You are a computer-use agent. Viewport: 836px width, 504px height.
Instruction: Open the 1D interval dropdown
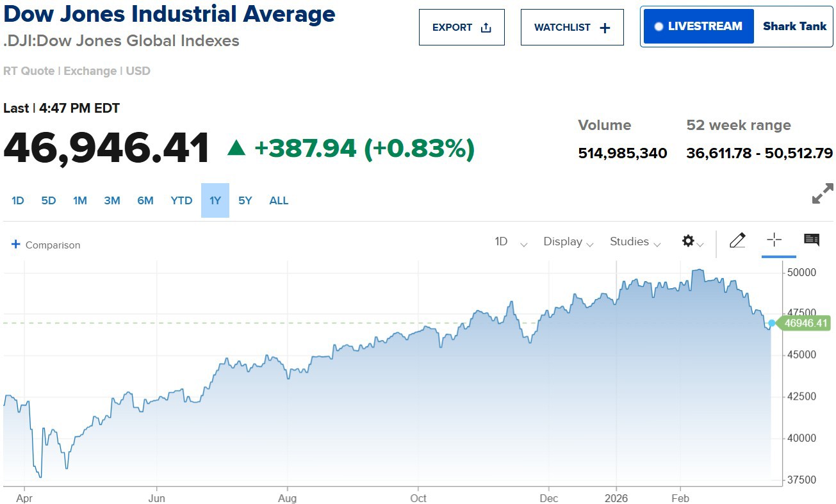click(509, 242)
